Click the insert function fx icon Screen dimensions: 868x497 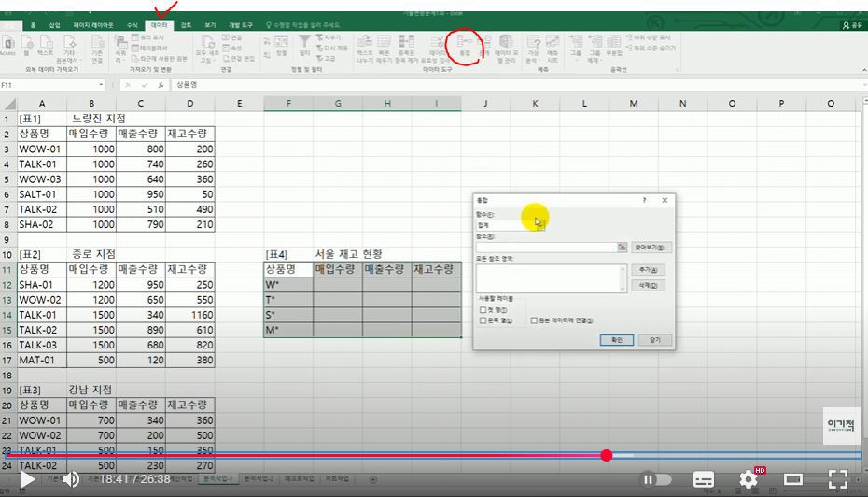click(161, 85)
